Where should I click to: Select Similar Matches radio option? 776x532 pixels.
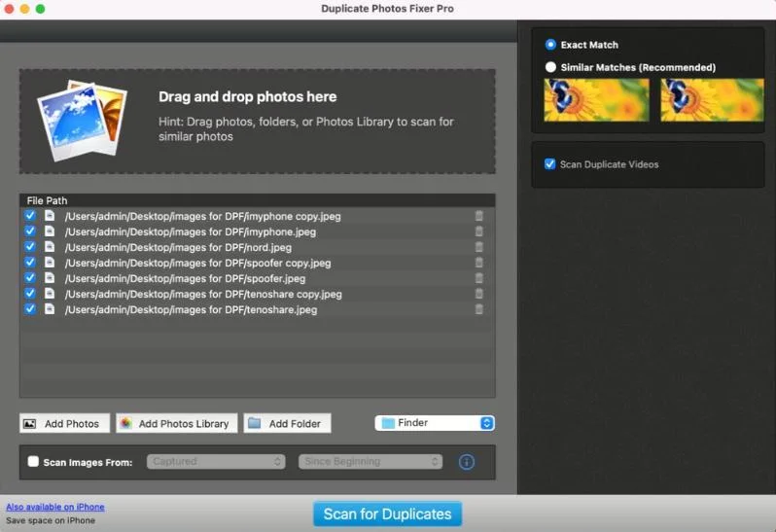tap(551, 67)
